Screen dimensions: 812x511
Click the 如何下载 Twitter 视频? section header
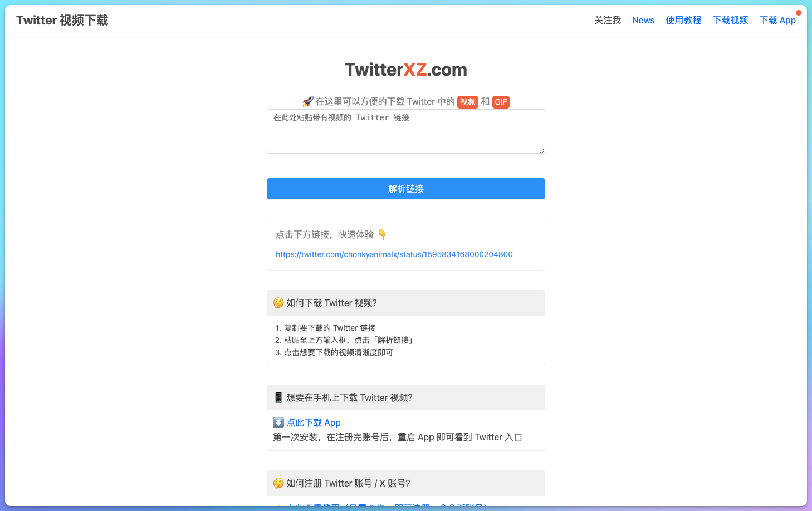(x=406, y=303)
